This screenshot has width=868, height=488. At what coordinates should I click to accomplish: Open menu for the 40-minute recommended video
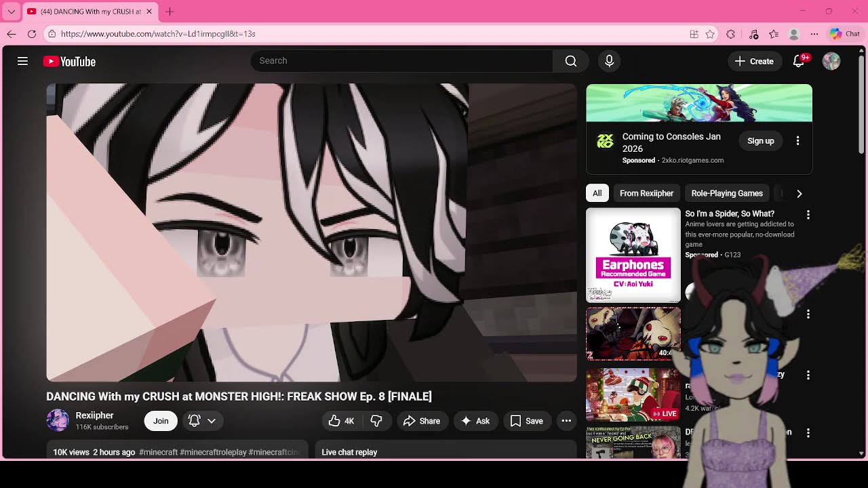[808, 314]
